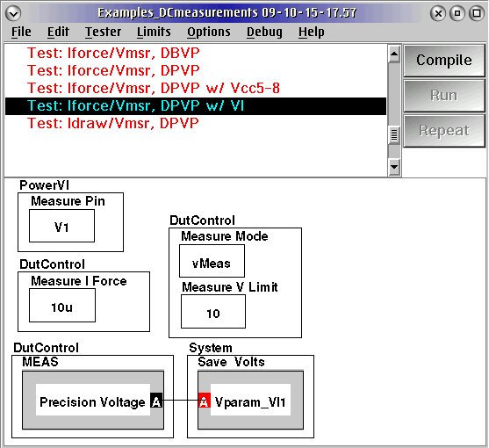This screenshot has height=448, width=489.
Task: Open the File menu
Action: pyautogui.click(x=21, y=32)
